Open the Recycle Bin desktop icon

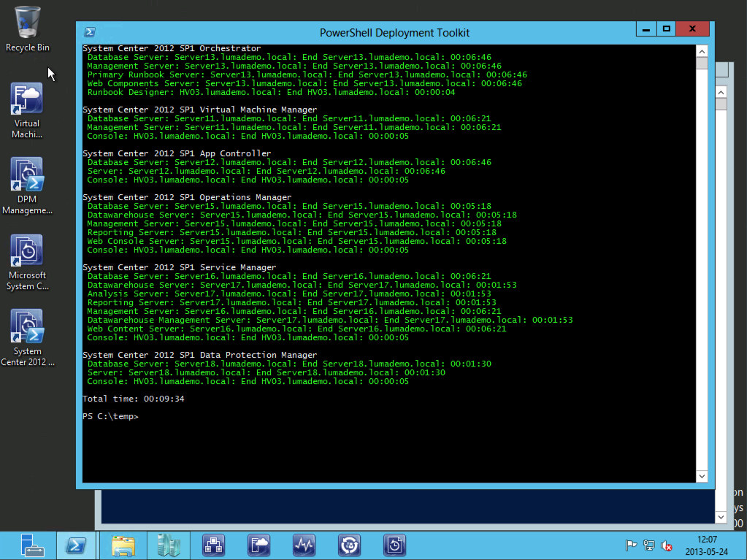(x=27, y=28)
